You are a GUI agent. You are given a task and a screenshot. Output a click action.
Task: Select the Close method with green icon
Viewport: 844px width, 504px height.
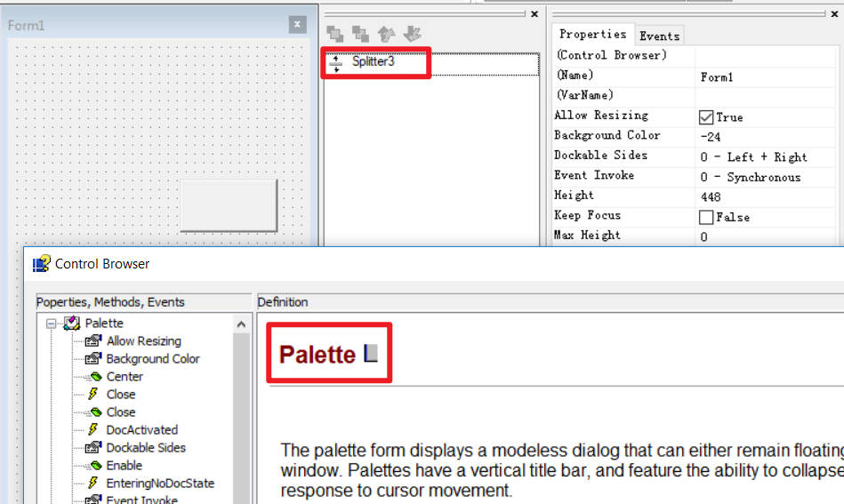tap(121, 412)
